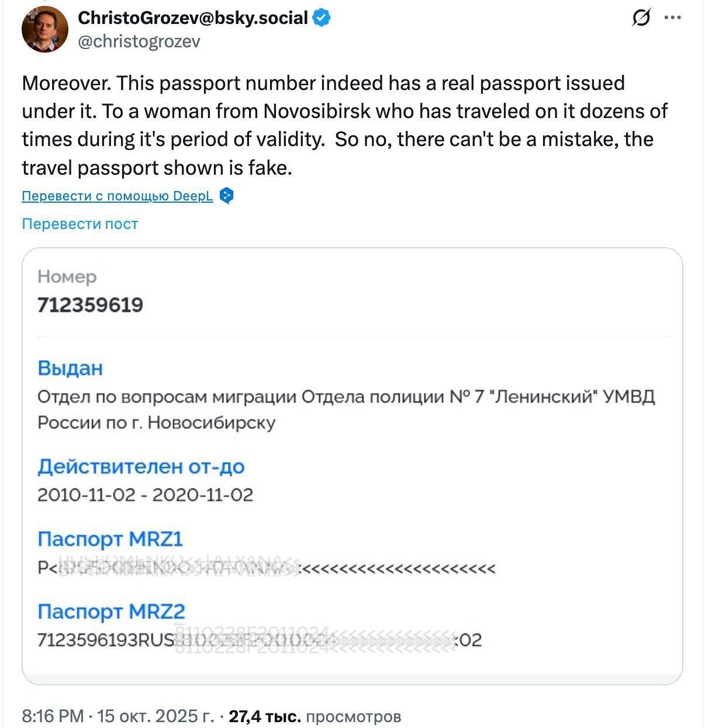
Task: Open Christo Grozev's profile avatar
Action: (45, 29)
